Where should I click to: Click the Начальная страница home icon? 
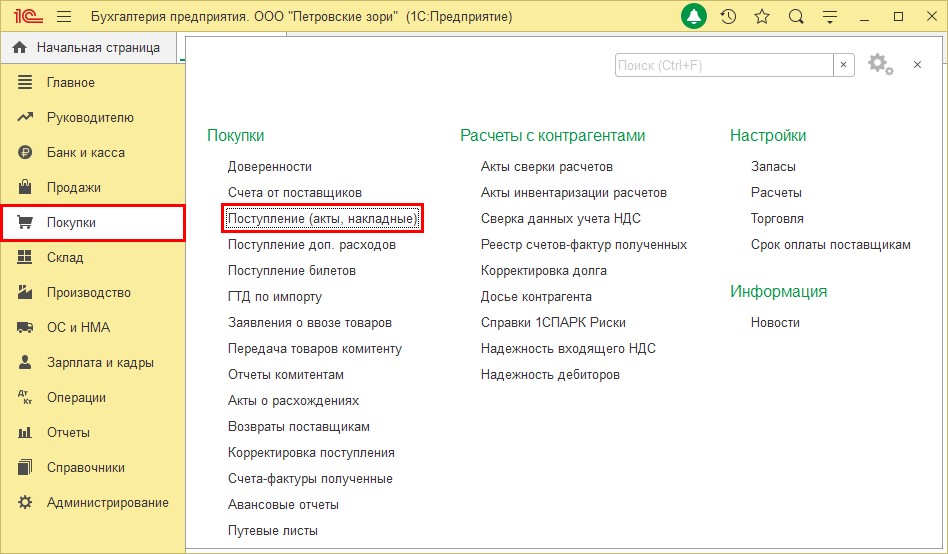pyautogui.click(x=19, y=47)
